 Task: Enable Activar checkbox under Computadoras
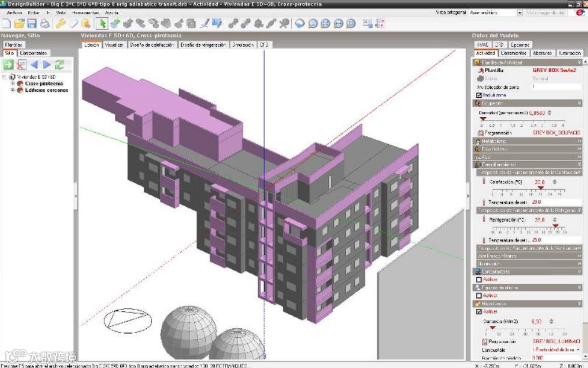[x=479, y=280]
